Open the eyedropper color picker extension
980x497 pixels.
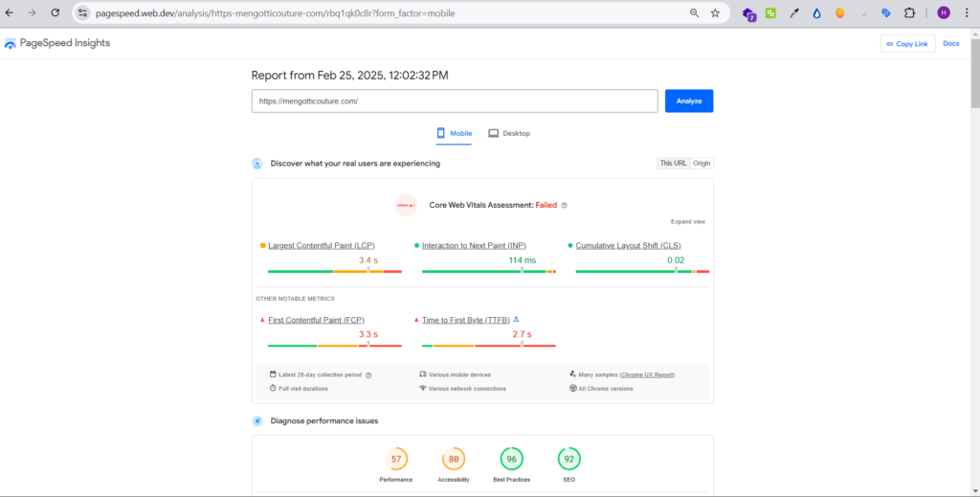794,12
